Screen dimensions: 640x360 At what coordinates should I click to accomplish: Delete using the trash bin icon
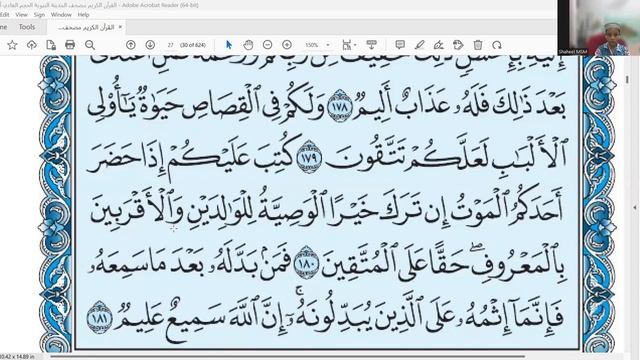(x=478, y=45)
